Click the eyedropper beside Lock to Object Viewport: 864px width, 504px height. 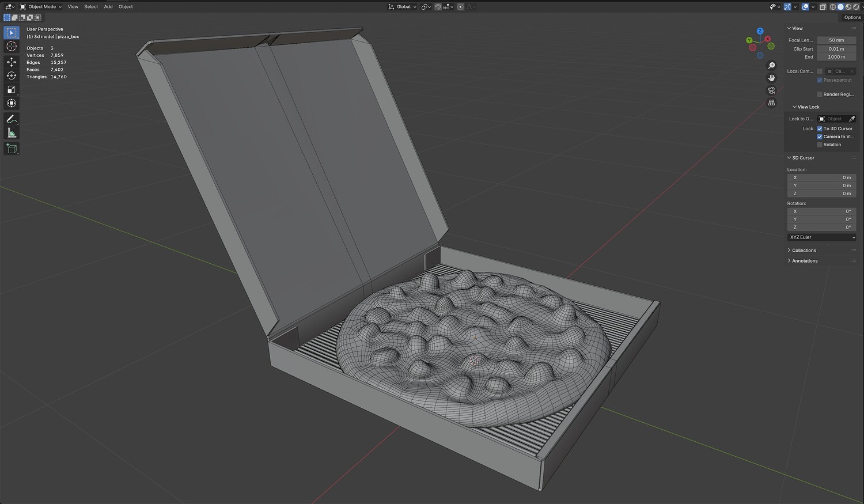pyautogui.click(x=852, y=119)
